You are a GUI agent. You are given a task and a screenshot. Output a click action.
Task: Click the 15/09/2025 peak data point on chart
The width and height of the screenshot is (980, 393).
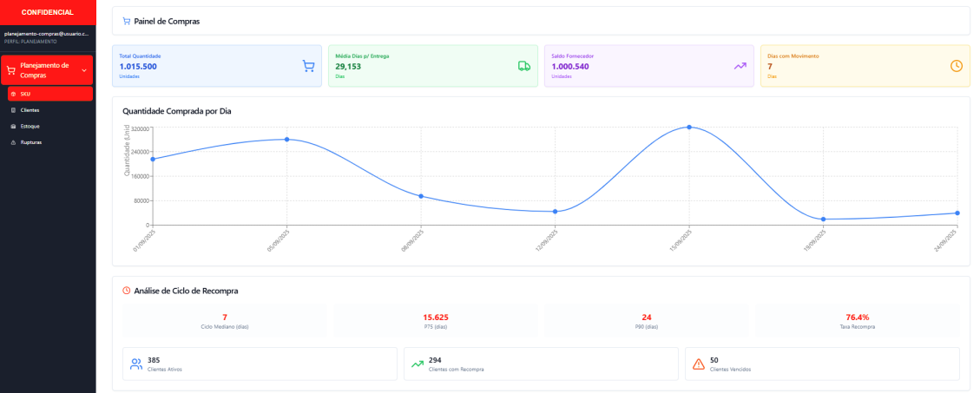689,128
